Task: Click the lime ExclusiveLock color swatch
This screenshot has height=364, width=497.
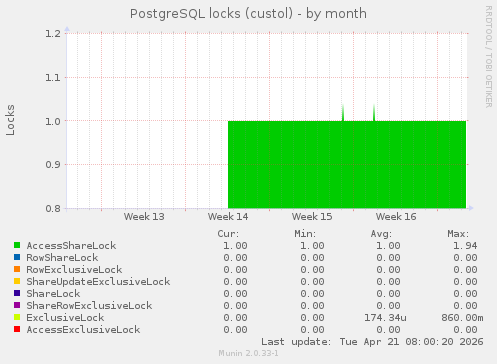Action: 17,317
